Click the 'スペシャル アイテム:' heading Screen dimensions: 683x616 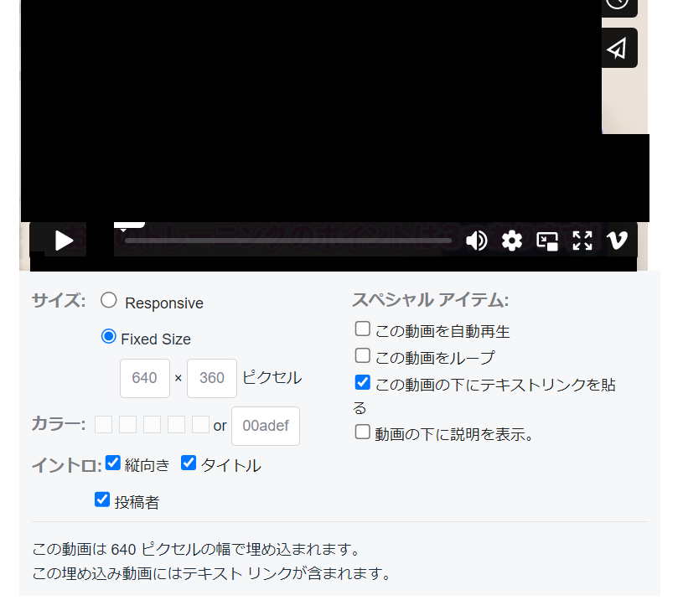431,300
